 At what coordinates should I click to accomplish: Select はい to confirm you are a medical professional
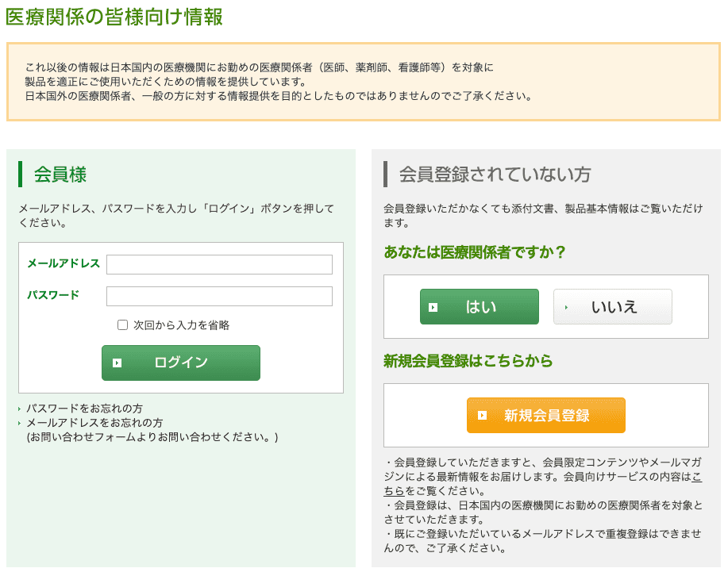(x=480, y=306)
